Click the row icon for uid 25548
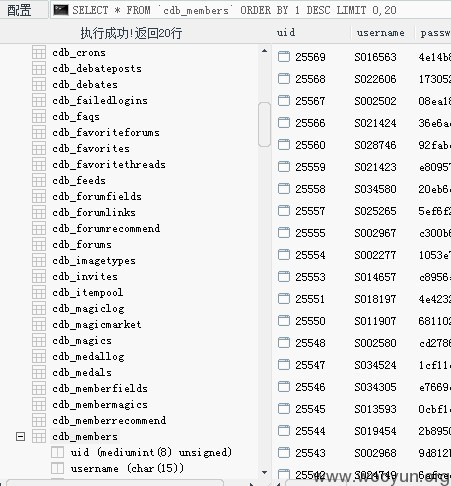This screenshot has width=451, height=486. pos(284,343)
